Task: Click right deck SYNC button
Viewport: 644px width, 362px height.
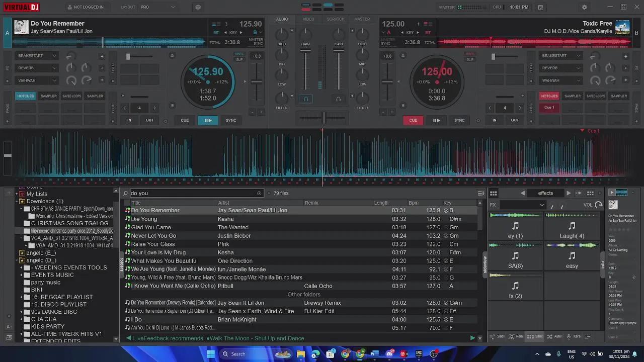Action: tap(459, 120)
